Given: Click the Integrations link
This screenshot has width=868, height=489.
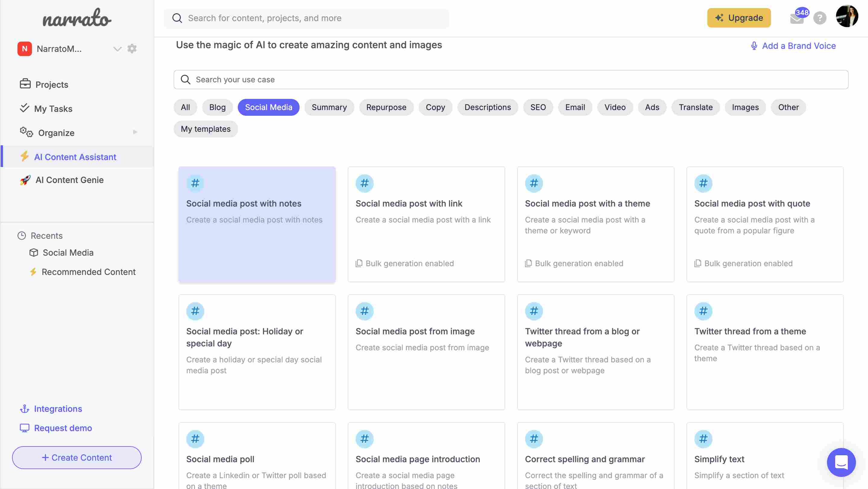Looking at the screenshot, I should coord(58,409).
